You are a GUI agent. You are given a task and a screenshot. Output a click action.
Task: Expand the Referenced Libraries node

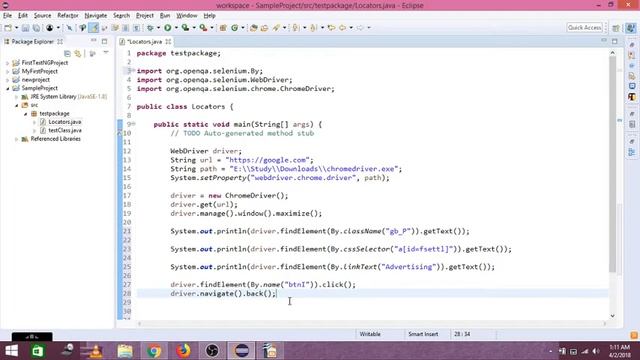(16, 139)
